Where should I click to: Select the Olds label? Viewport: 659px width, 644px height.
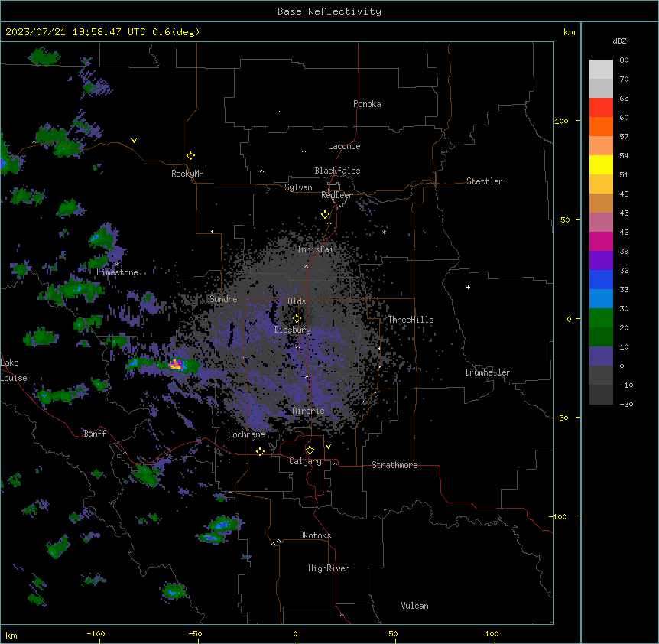point(297,301)
